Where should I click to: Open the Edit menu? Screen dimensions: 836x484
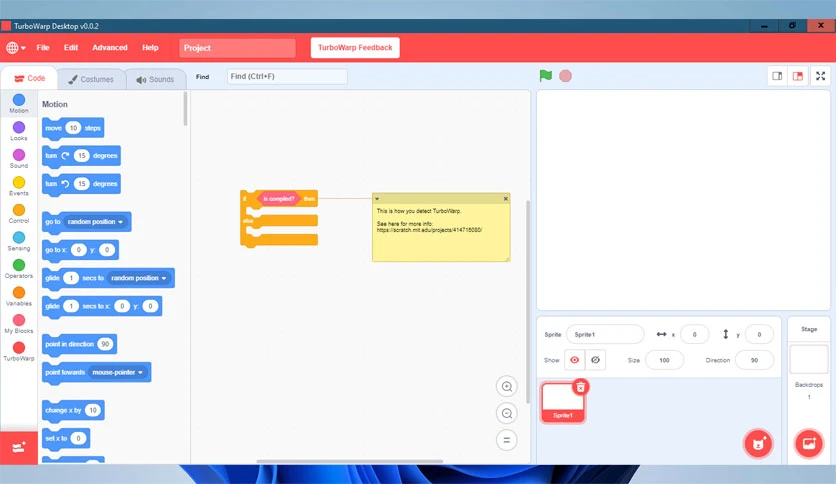coord(71,47)
